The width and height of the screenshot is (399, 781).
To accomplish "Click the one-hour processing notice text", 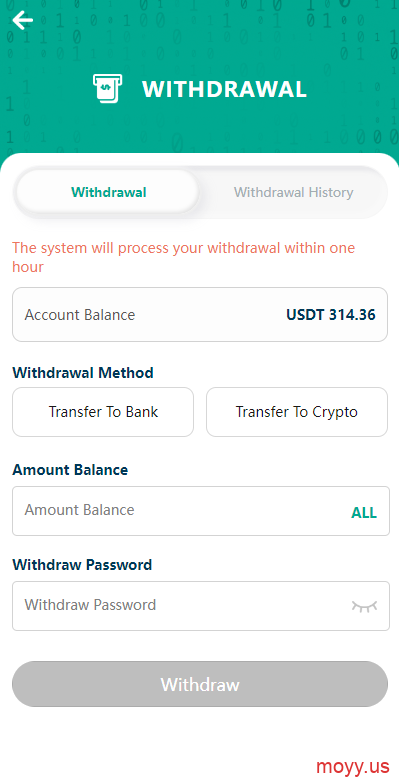I will point(183,257).
